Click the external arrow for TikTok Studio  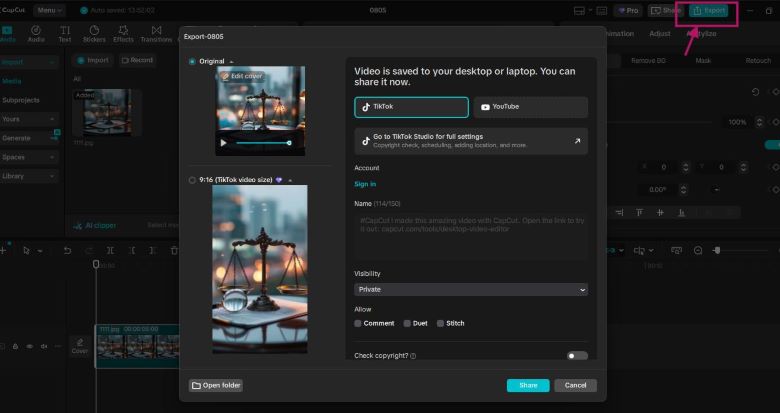pyautogui.click(x=577, y=141)
